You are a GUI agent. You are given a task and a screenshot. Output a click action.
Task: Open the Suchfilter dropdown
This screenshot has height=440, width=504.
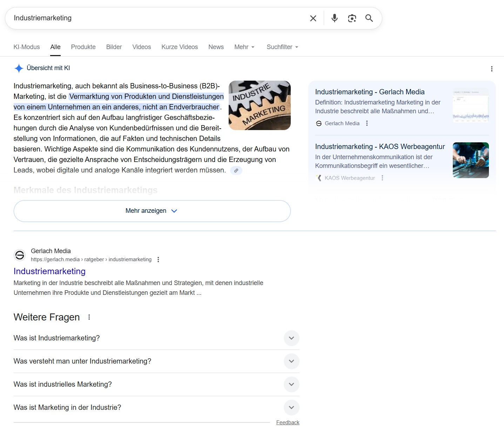pos(282,47)
